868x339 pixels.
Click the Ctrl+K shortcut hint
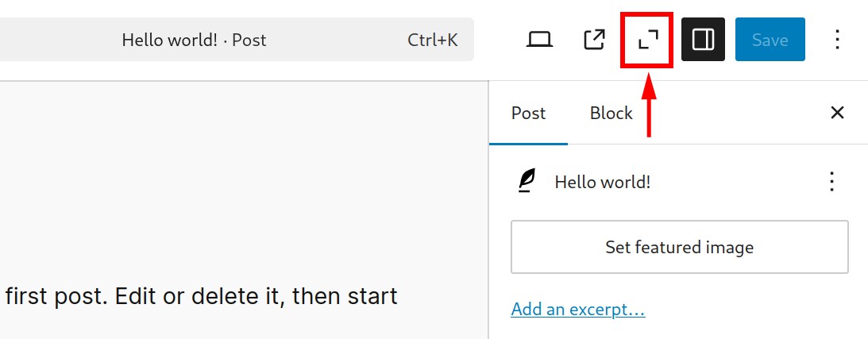point(432,40)
